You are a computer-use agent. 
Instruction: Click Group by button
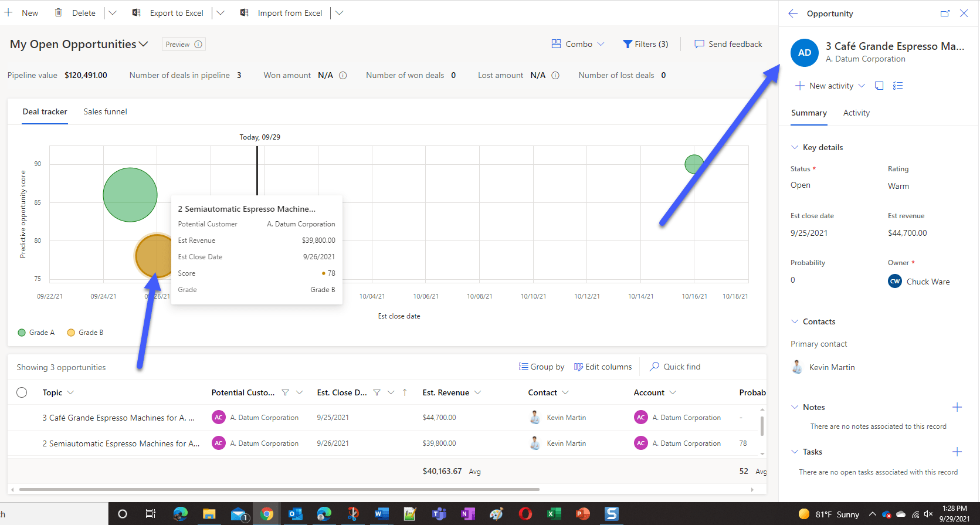click(x=541, y=367)
